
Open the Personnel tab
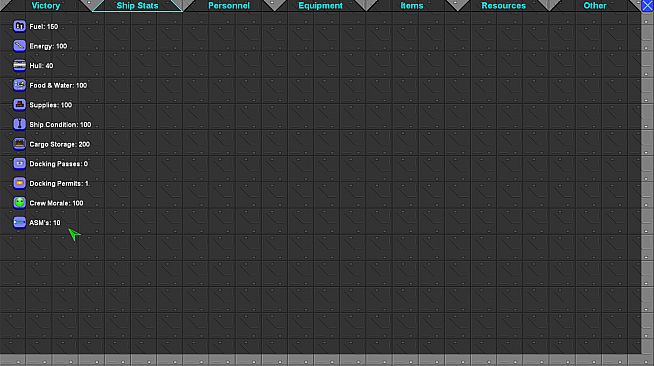click(x=229, y=5)
